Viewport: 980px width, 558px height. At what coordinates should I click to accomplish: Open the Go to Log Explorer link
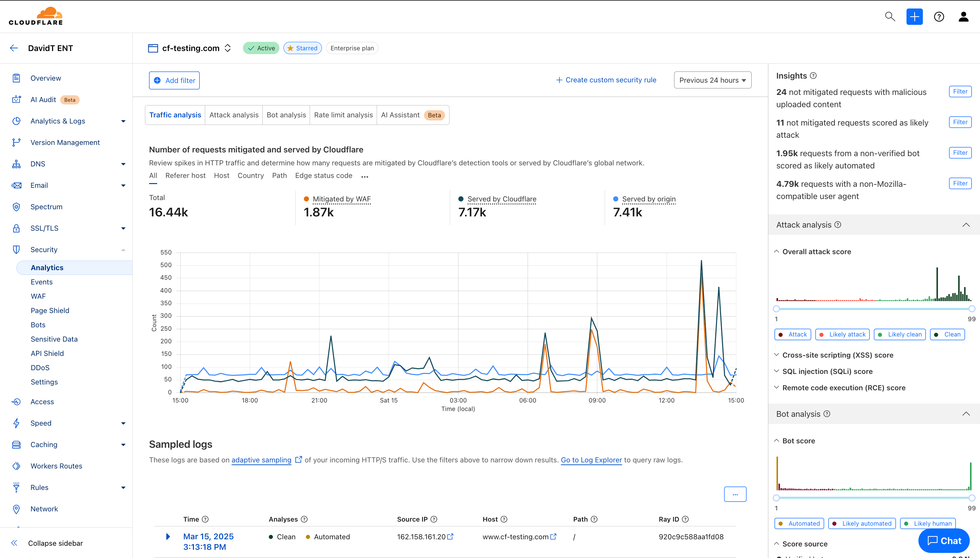pyautogui.click(x=591, y=460)
